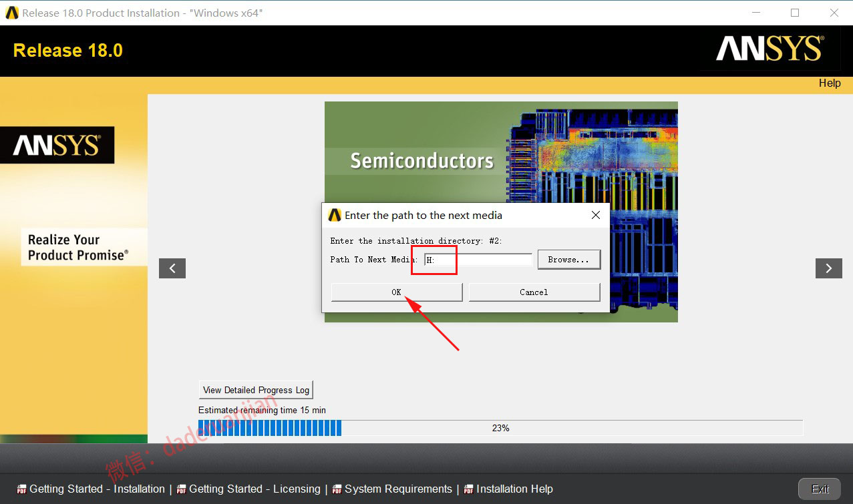Exit the ANSYS installer
Viewport: 853px width, 504px height.
[820, 489]
